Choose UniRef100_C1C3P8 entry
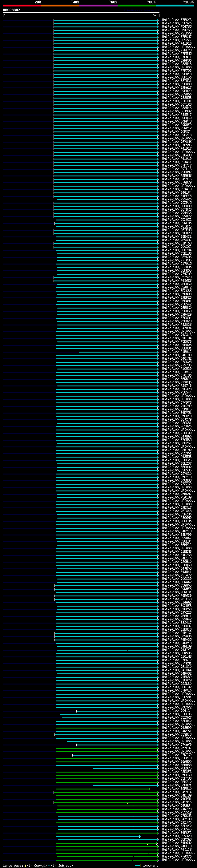This screenshot has width=197, height=868. pos(177,389)
